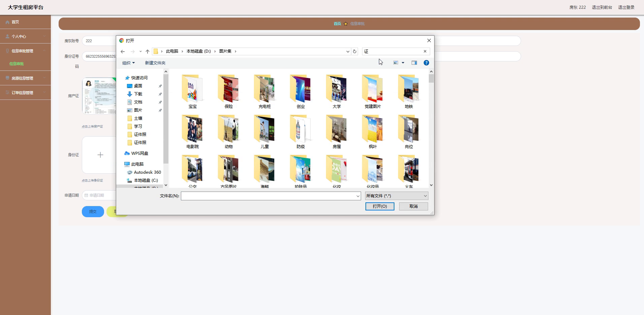Change view layout icon
Image resolution: width=644 pixels, height=315 pixels.
point(396,63)
